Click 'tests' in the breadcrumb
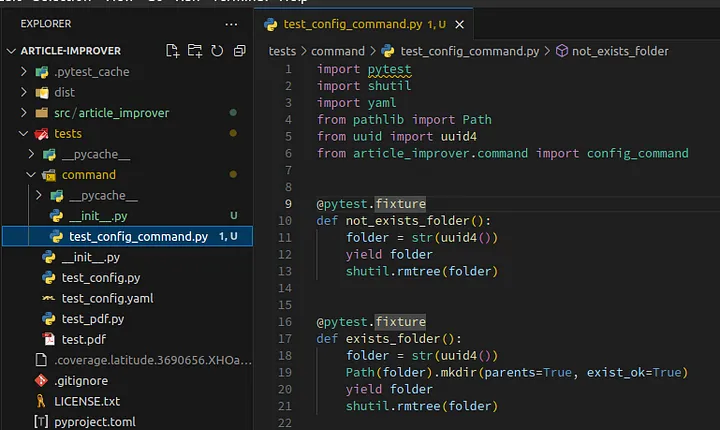Screen dimensions: 720x430 pyautogui.click(x=282, y=51)
